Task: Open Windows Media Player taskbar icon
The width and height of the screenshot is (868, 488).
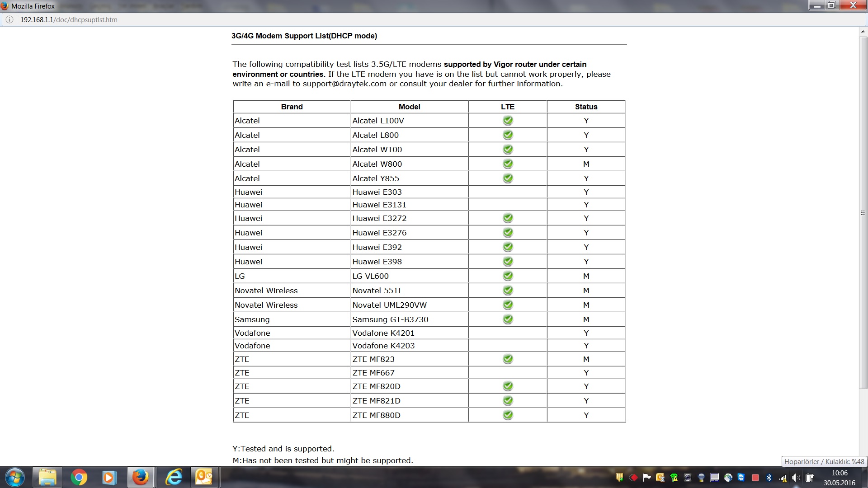Action: point(109,478)
